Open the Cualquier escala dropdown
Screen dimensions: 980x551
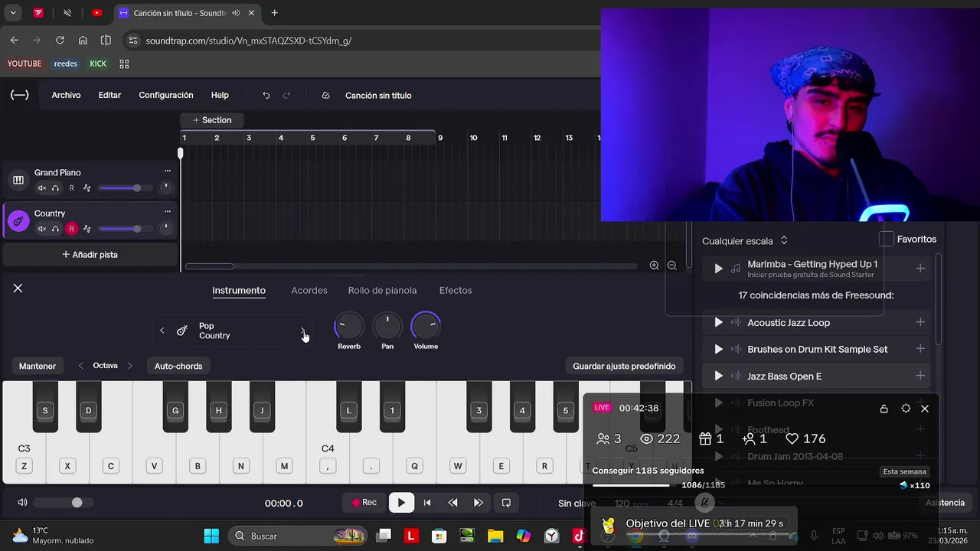click(745, 241)
